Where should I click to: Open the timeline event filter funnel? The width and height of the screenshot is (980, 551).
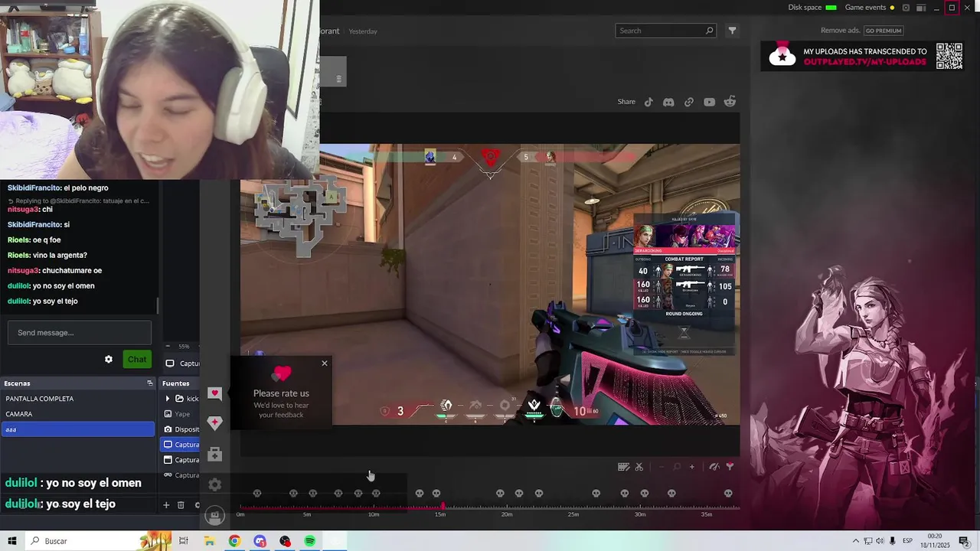(730, 467)
